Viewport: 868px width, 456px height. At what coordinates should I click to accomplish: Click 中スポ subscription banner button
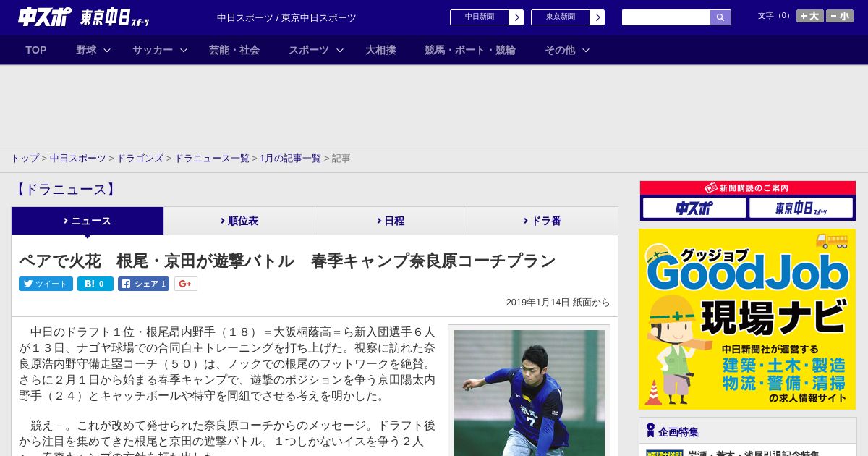point(694,208)
